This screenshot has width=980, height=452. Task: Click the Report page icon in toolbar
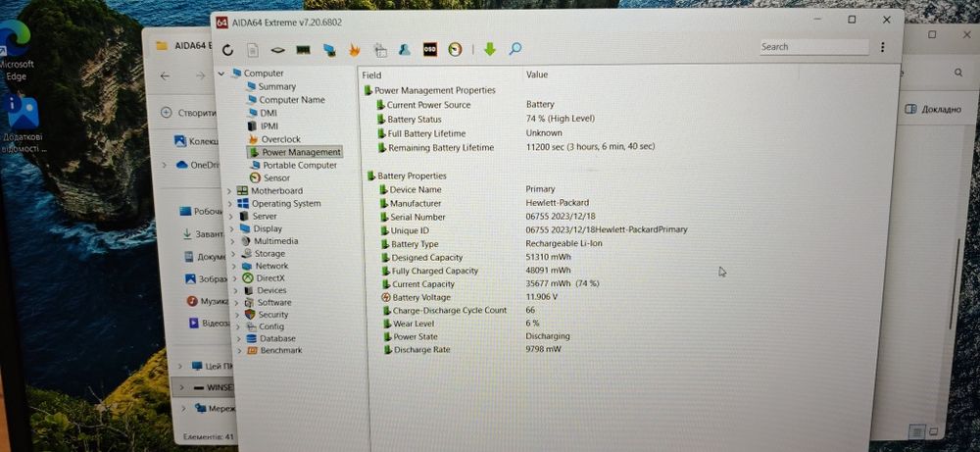coord(253,49)
